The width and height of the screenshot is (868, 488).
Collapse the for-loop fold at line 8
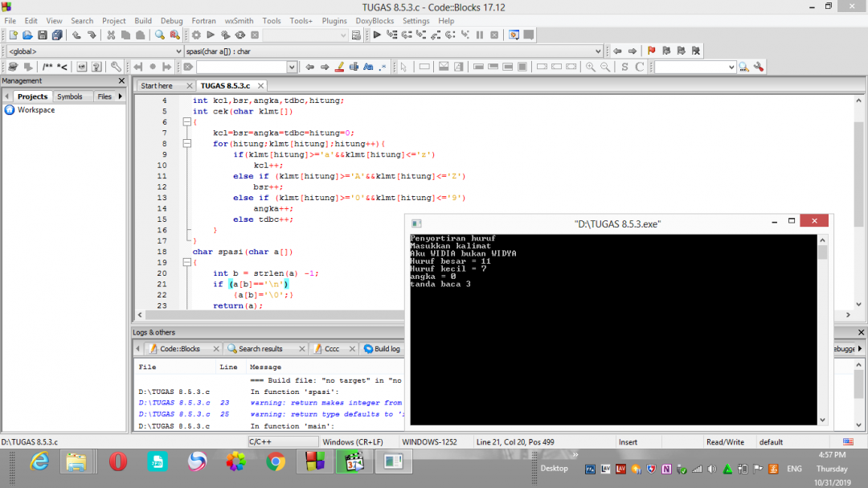pyautogui.click(x=187, y=143)
